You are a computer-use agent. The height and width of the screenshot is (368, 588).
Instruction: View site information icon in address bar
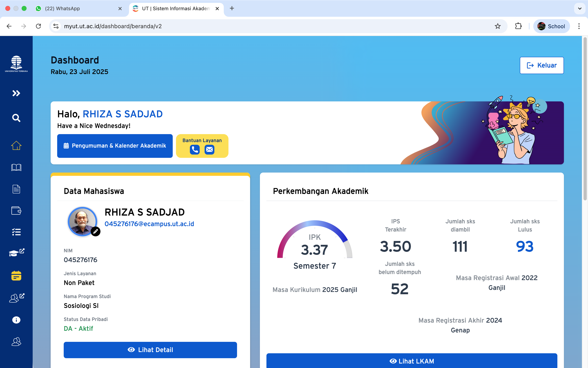click(56, 26)
